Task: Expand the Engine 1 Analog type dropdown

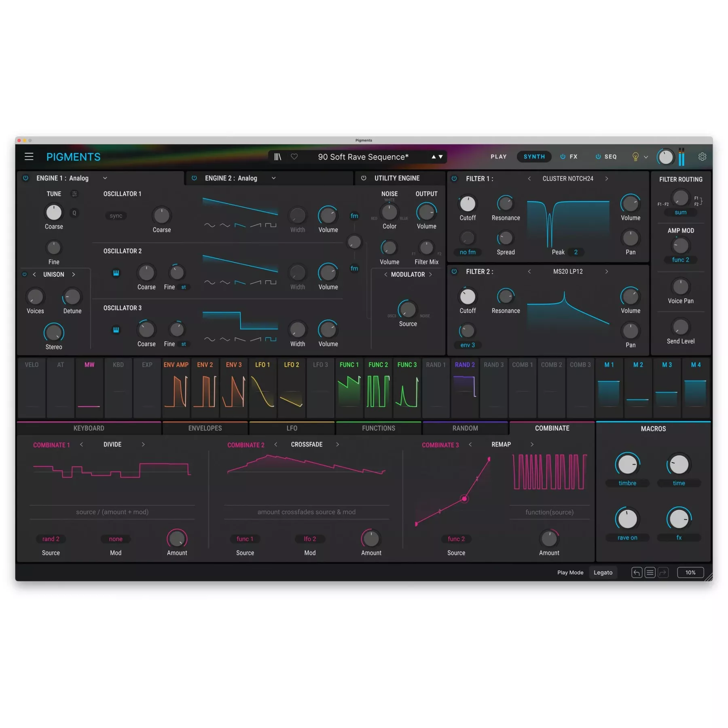Action: pos(105,178)
